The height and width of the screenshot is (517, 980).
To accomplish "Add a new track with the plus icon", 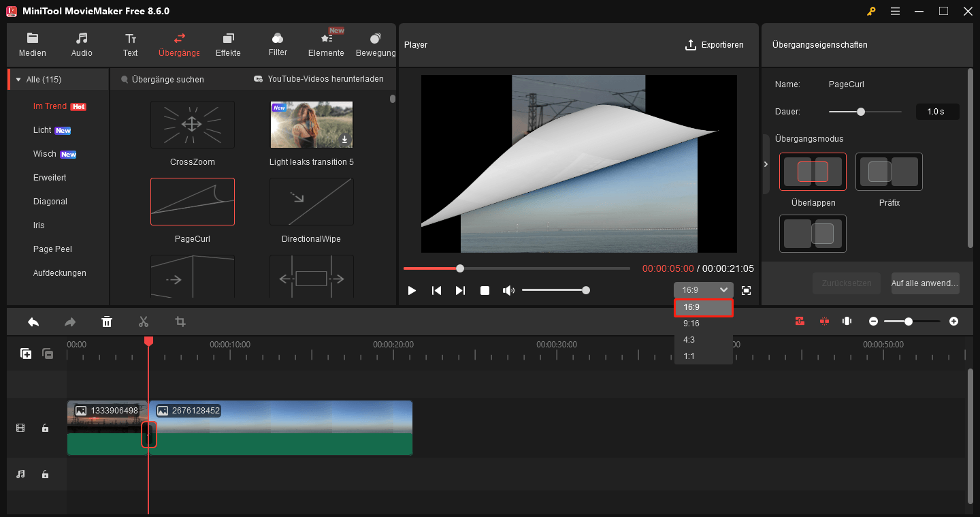I will point(26,354).
